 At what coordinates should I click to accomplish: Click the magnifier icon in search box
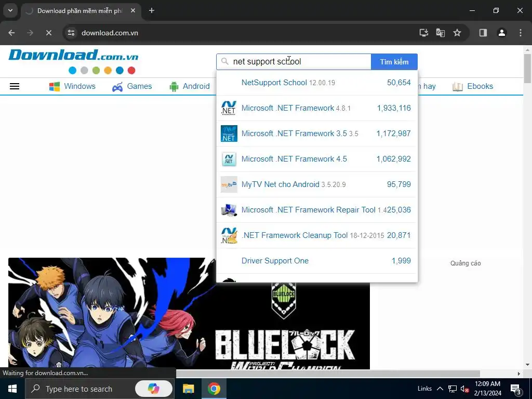[224, 61]
